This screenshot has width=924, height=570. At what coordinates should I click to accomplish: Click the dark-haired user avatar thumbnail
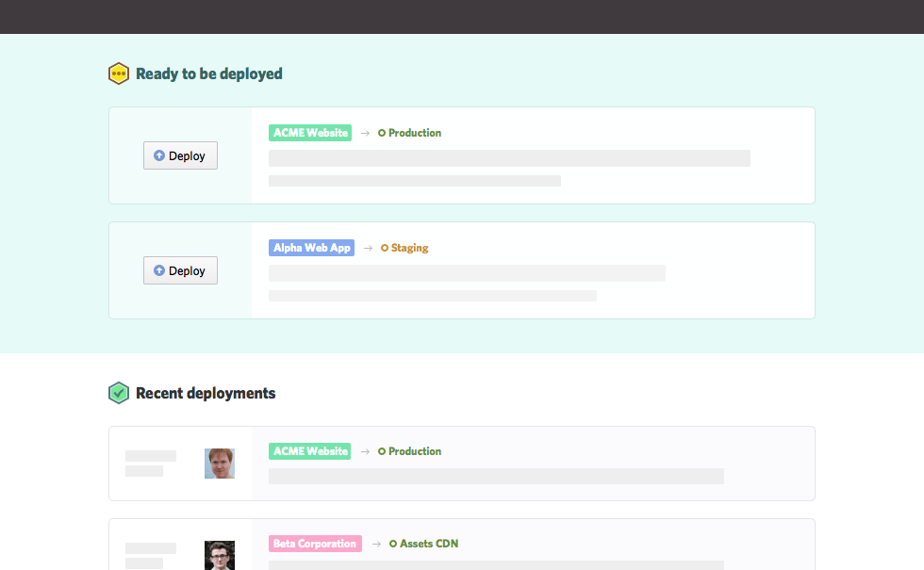pos(219,555)
